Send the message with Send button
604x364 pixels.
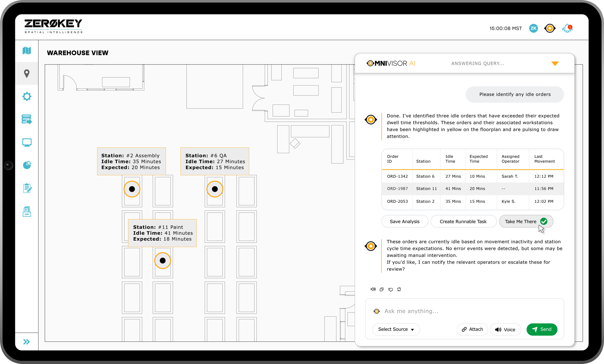[542, 329]
